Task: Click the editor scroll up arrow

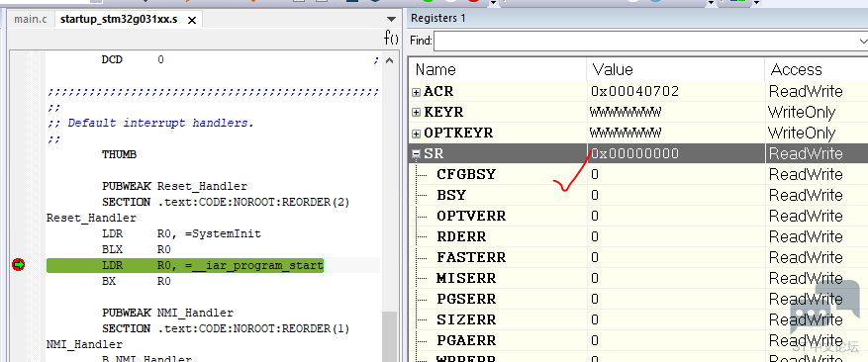Action: pyautogui.click(x=390, y=60)
